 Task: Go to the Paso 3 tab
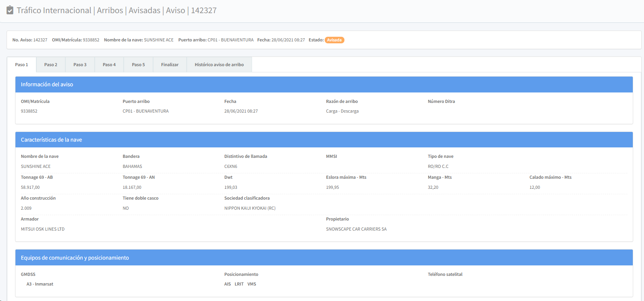pos(80,65)
